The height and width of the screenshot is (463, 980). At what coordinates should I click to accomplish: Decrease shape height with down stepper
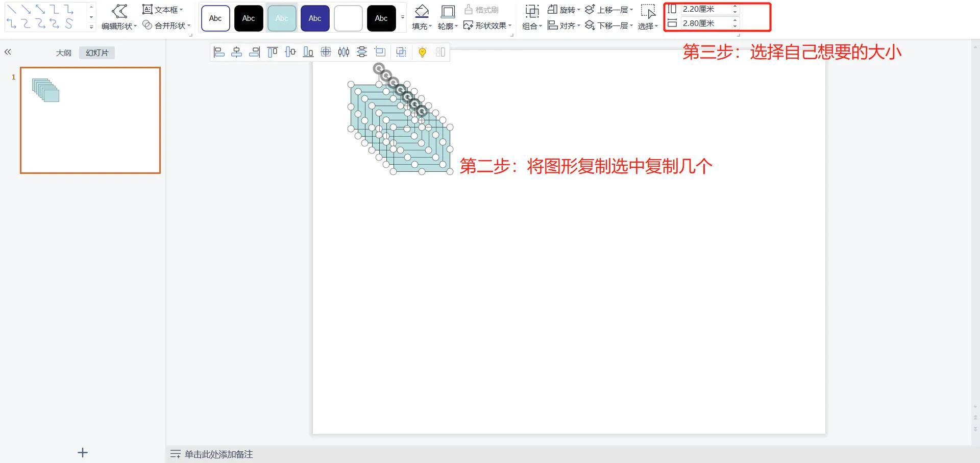(x=735, y=12)
